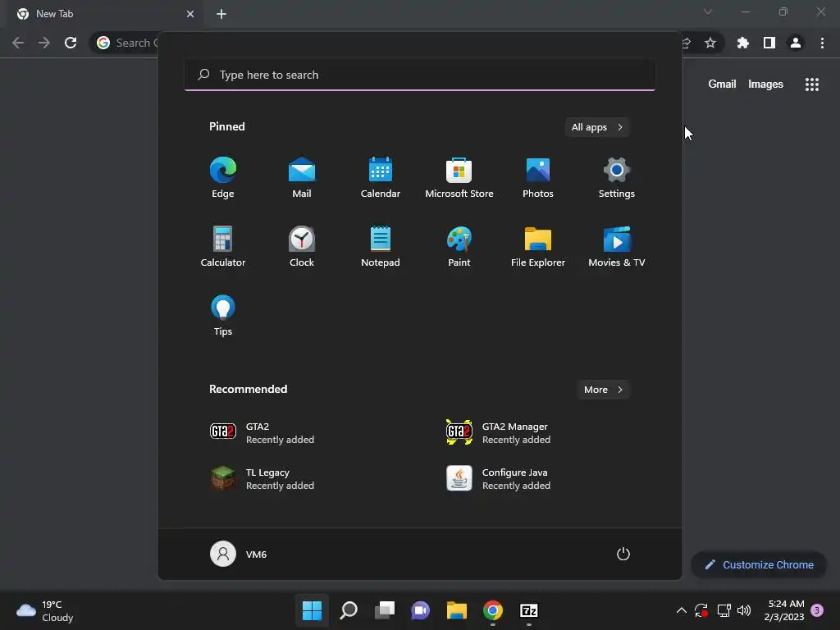
Task: Launch Movies & TV app
Action: click(617, 246)
